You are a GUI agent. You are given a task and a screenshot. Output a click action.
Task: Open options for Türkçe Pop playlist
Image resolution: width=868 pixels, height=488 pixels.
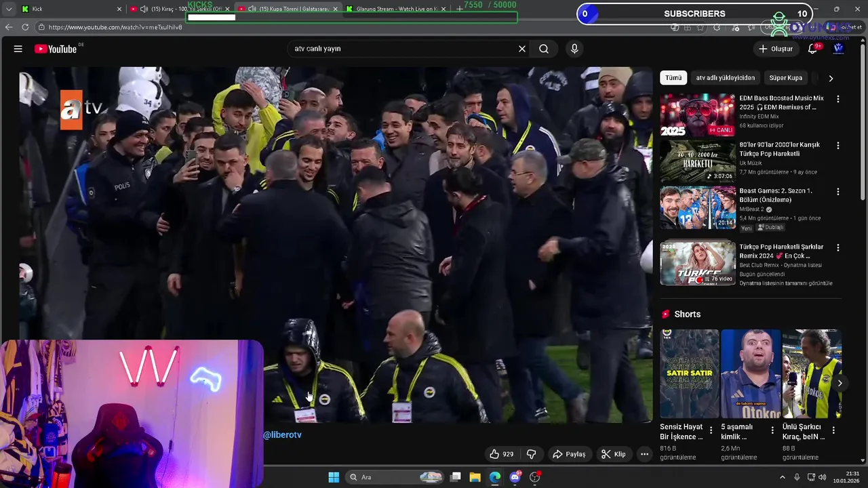tap(837, 248)
